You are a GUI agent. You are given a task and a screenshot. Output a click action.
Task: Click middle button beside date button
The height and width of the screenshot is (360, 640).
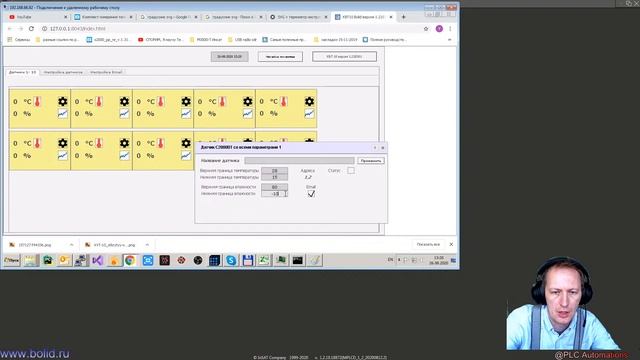tap(280, 56)
